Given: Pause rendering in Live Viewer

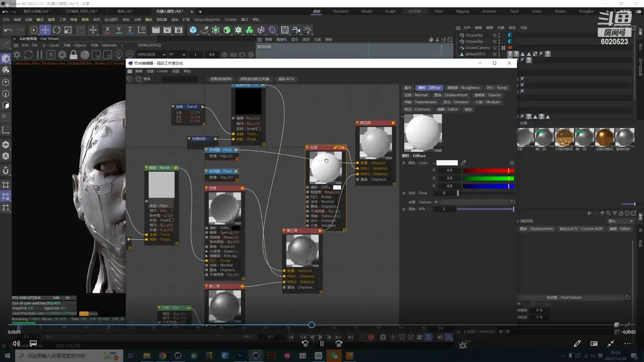Looking at the screenshot, I should pos(40,55).
